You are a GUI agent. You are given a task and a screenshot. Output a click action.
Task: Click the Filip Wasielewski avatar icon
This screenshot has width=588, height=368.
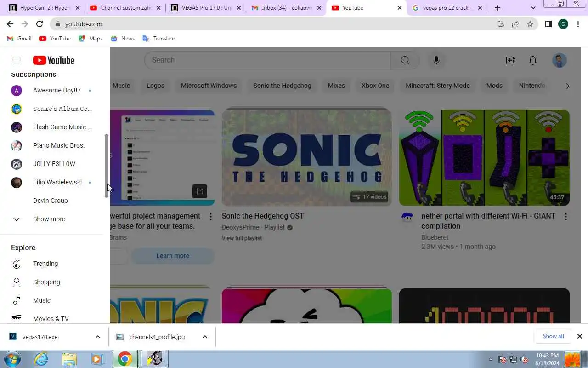(x=17, y=182)
